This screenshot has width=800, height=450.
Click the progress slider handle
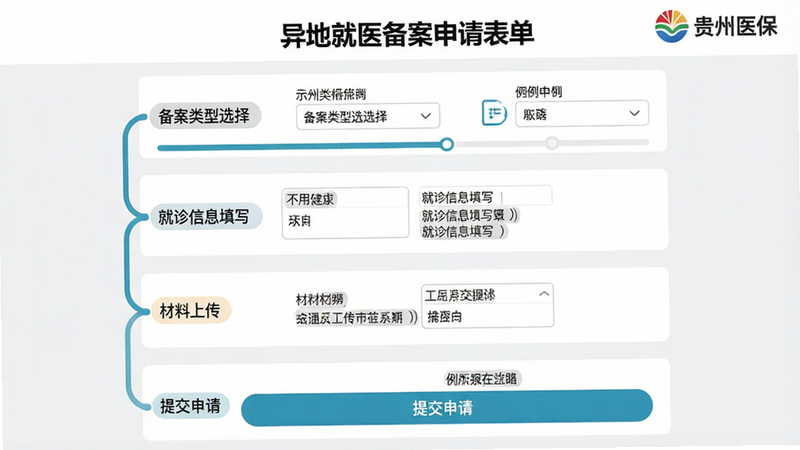(x=447, y=144)
